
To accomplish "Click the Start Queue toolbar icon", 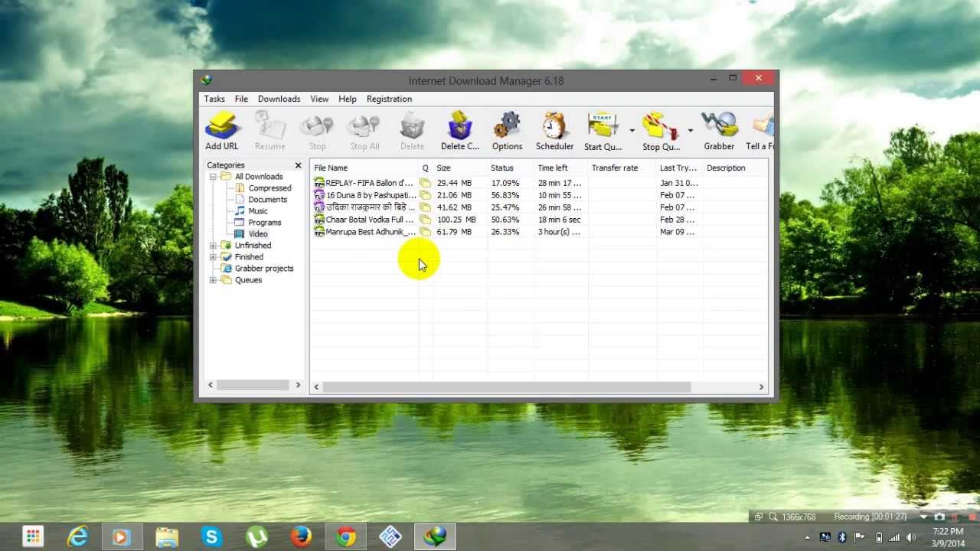I will point(603,131).
